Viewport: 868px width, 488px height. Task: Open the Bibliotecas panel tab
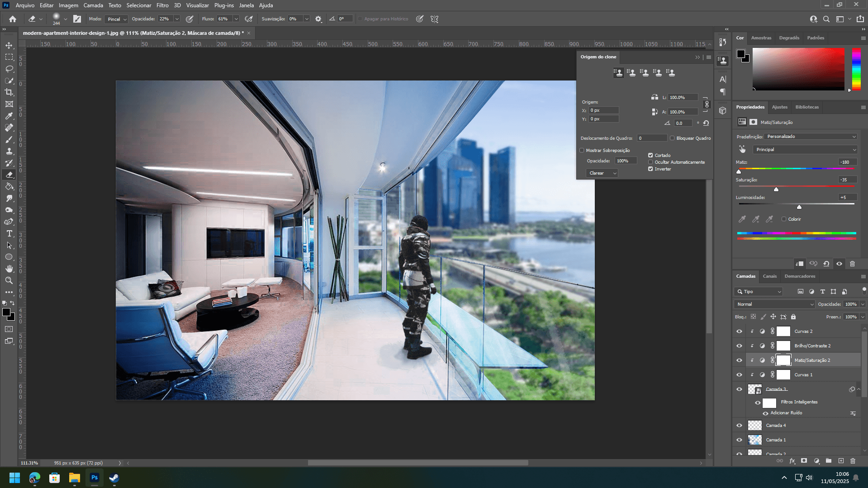pos(807,107)
